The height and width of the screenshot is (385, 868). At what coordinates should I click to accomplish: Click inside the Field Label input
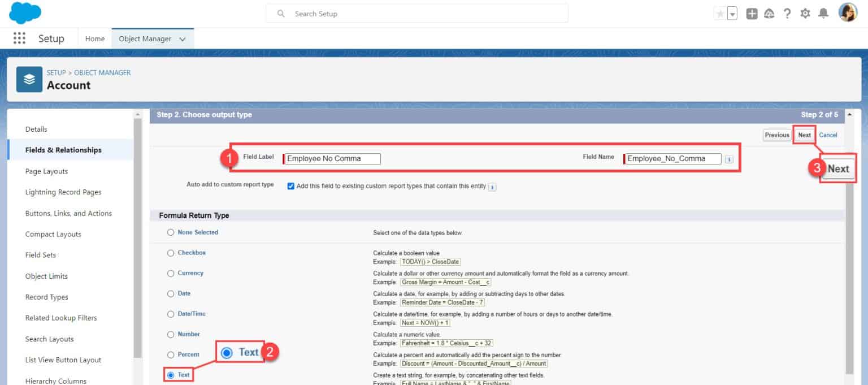tap(331, 158)
